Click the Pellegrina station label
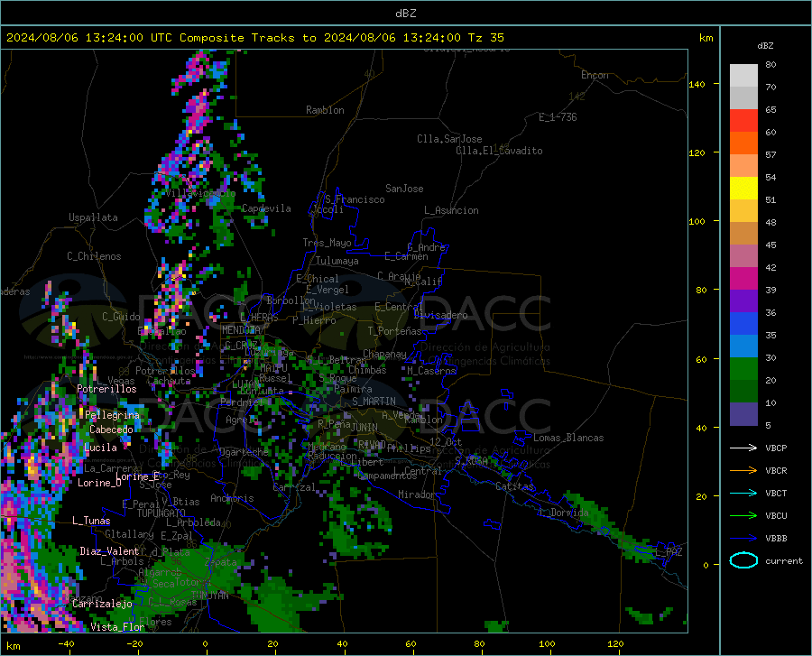Viewport: 812px width, 656px height. (x=112, y=415)
